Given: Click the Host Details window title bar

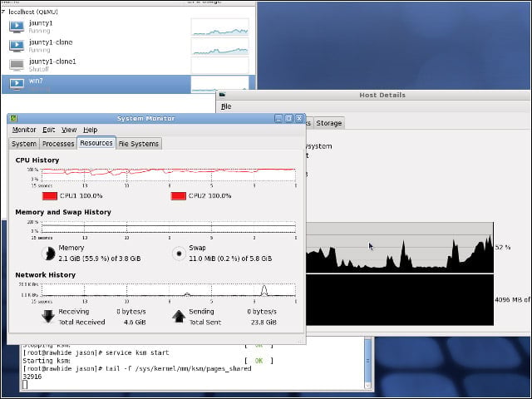Looking at the screenshot, I should click(x=373, y=95).
